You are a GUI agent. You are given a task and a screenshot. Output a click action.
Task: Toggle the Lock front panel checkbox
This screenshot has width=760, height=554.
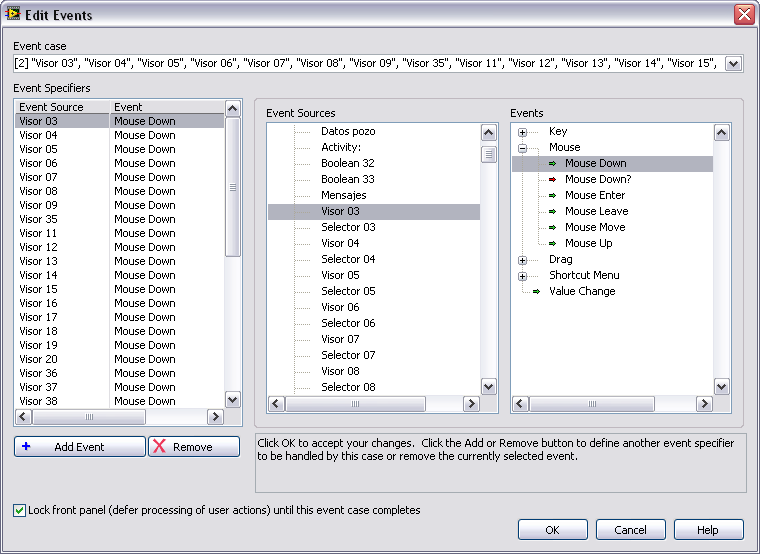coord(19,510)
